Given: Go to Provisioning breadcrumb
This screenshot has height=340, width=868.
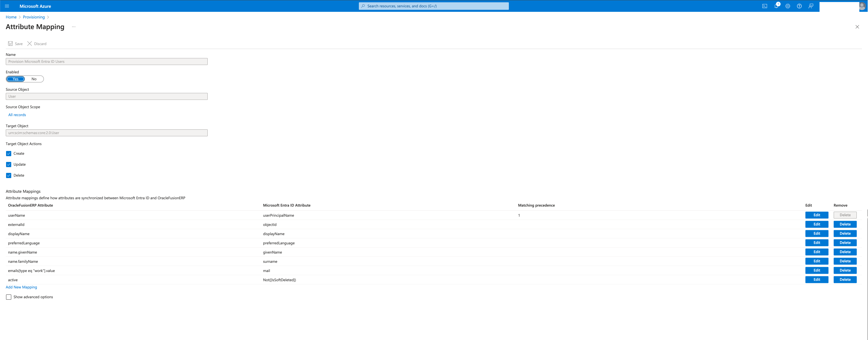Looking at the screenshot, I should (34, 17).
